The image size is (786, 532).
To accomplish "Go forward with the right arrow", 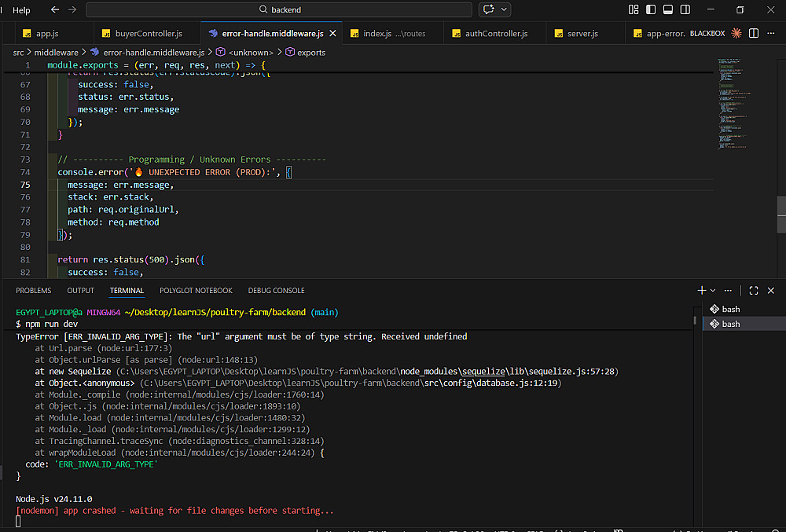I will 72,9.
